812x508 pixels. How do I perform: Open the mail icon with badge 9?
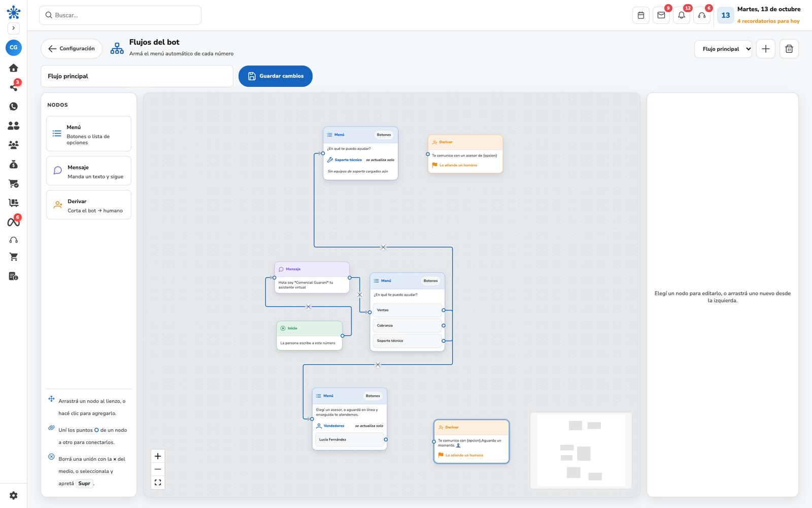click(661, 15)
